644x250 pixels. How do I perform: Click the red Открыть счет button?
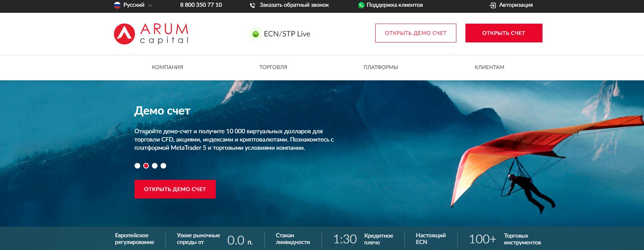coord(504,33)
